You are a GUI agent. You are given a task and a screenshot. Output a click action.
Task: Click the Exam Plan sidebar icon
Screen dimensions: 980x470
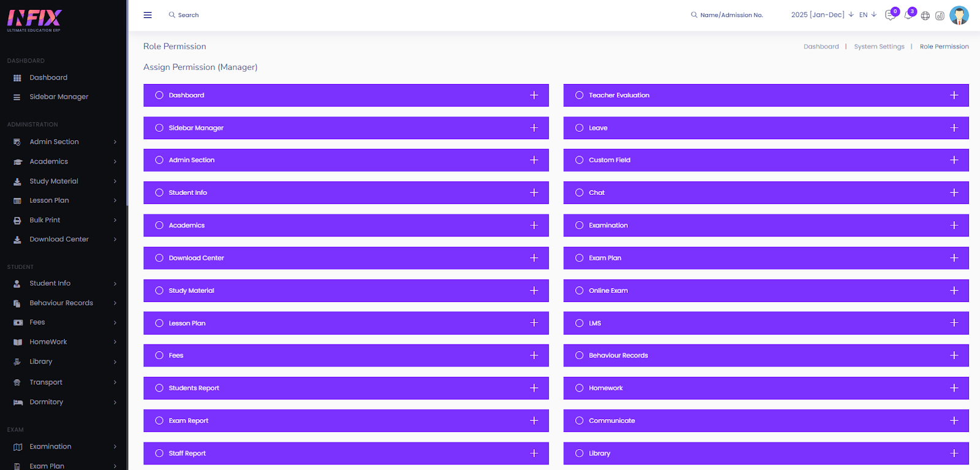(x=17, y=466)
